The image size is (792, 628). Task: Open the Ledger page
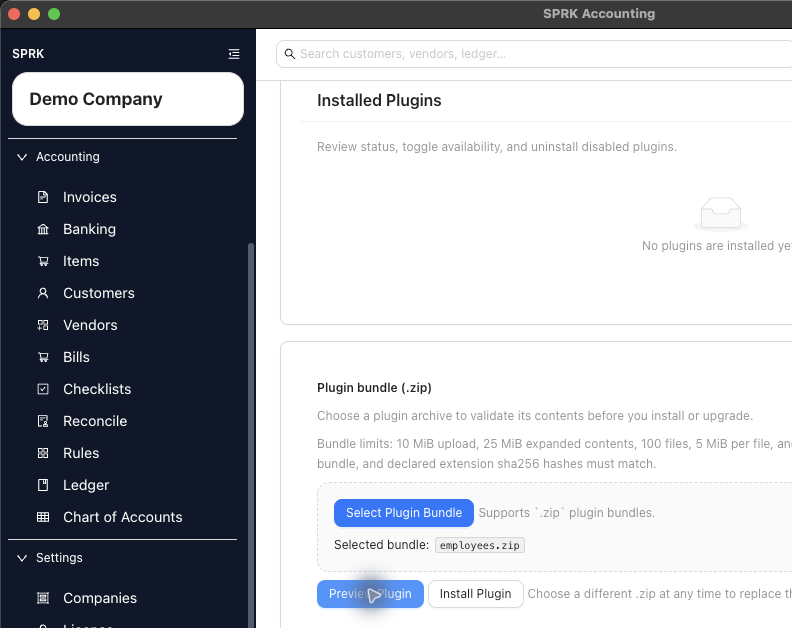tap(86, 485)
